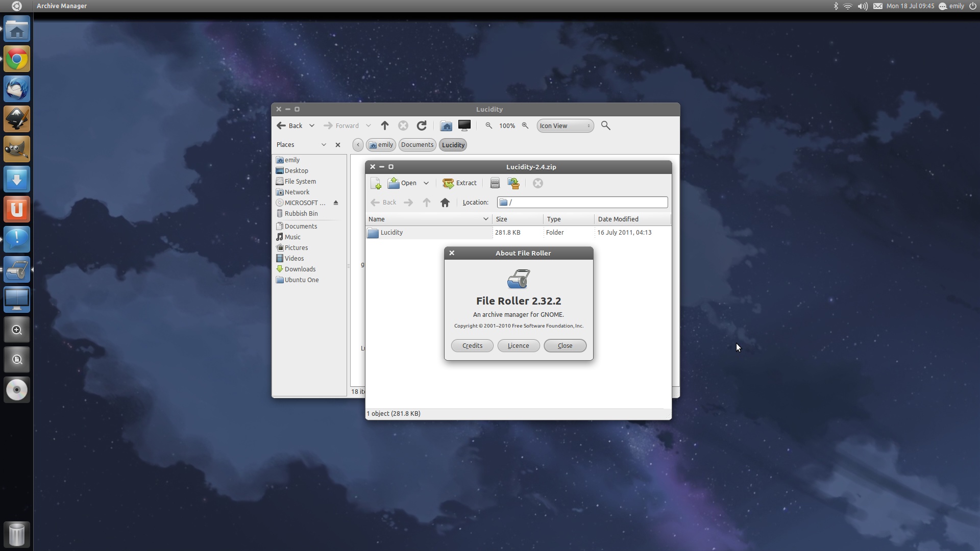980x551 pixels.
Task: Click the File Roller logo icon
Action: [519, 279]
